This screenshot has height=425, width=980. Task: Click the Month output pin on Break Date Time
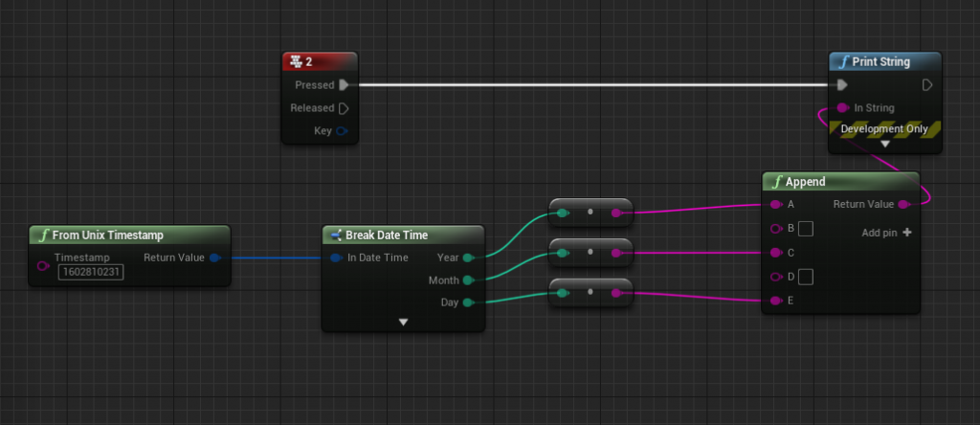pyautogui.click(x=467, y=280)
